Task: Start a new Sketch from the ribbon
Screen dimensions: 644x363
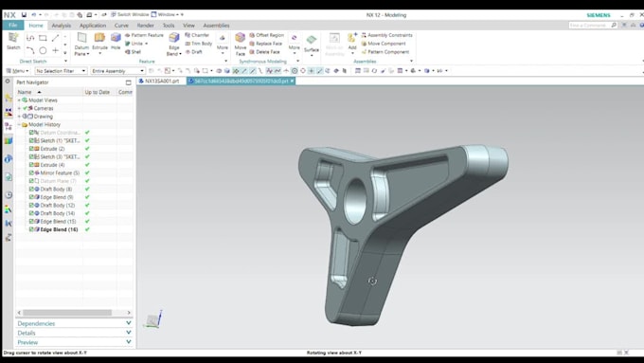Action: click(13, 41)
